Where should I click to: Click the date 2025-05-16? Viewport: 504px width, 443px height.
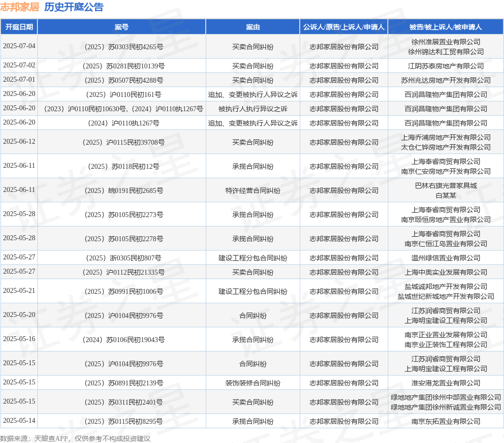tap(19, 339)
